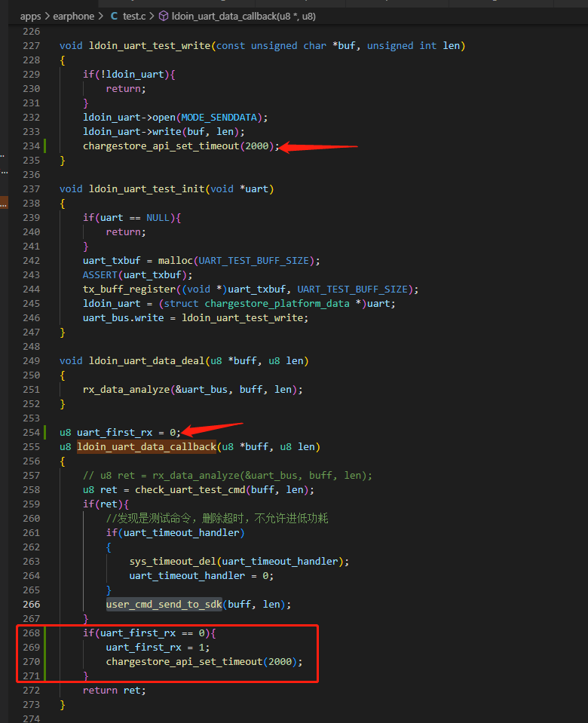Open the ldoin_uart_data_callback(u8 *, u8) breadcrumb symbol
588x723 pixels.
tap(243, 16)
